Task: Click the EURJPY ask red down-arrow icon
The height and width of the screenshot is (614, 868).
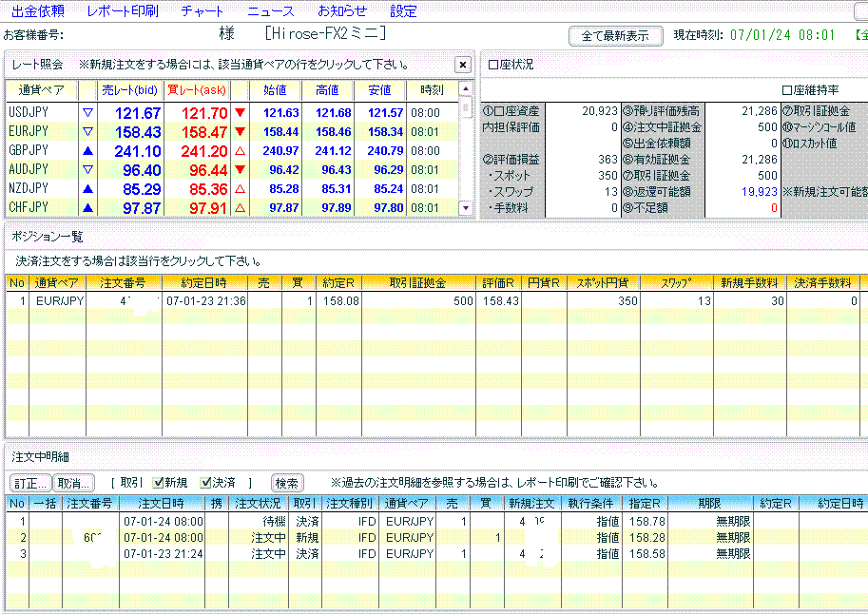Action: tap(241, 132)
